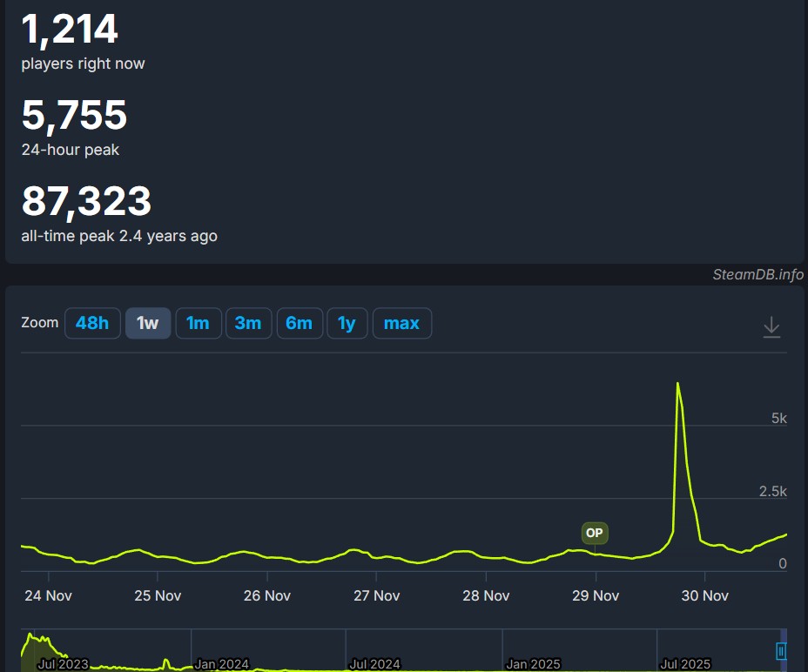Zoom the chart to 1y

point(347,323)
